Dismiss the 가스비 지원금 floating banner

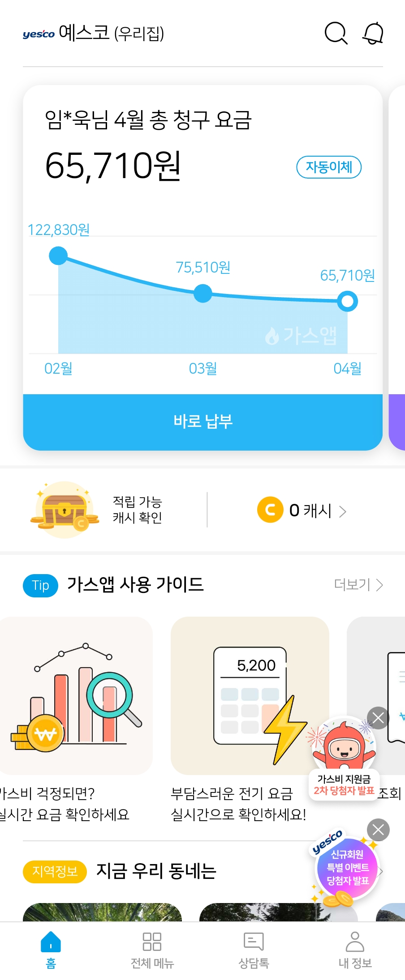(378, 718)
